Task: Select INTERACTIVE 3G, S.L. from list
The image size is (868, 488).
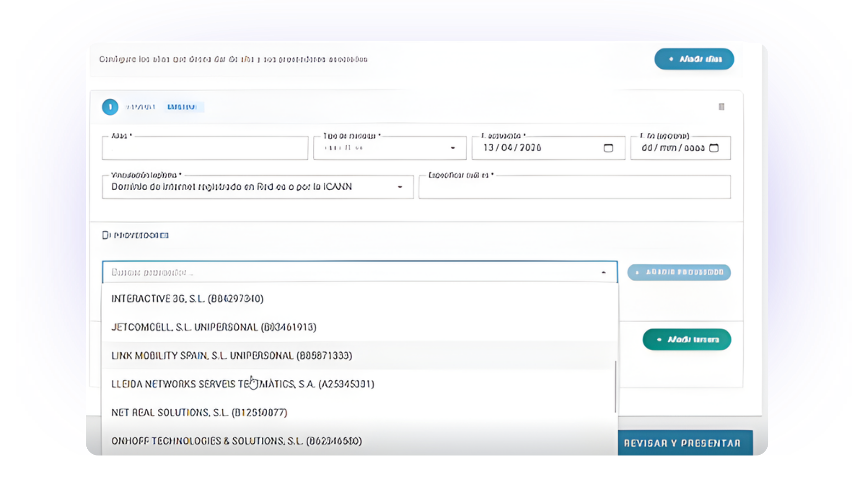Action: 360,299
